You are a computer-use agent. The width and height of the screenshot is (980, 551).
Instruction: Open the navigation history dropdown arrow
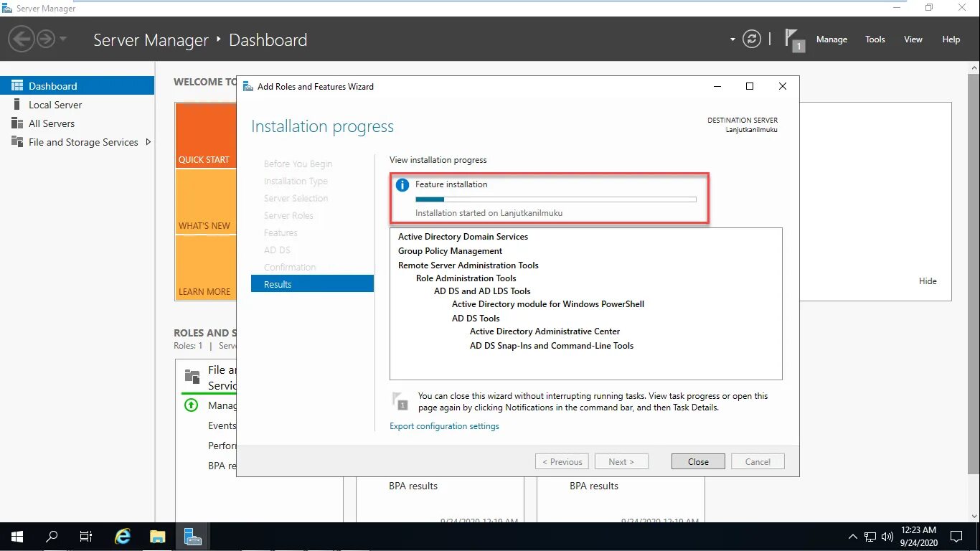tap(63, 39)
